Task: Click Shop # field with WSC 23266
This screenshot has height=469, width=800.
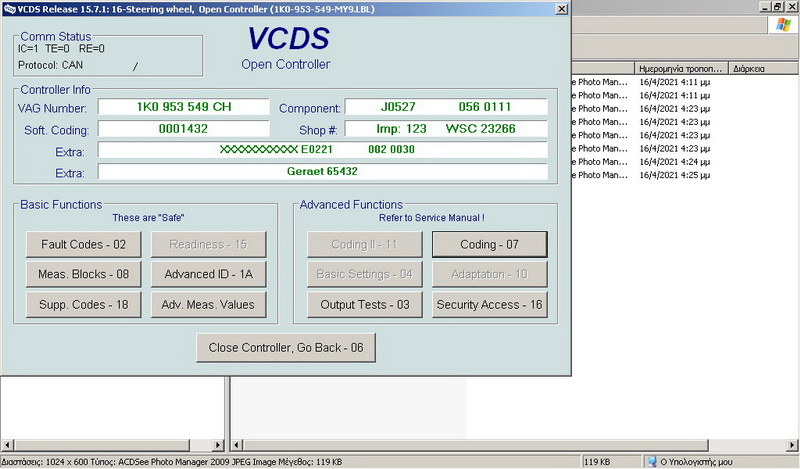Action: click(446, 129)
